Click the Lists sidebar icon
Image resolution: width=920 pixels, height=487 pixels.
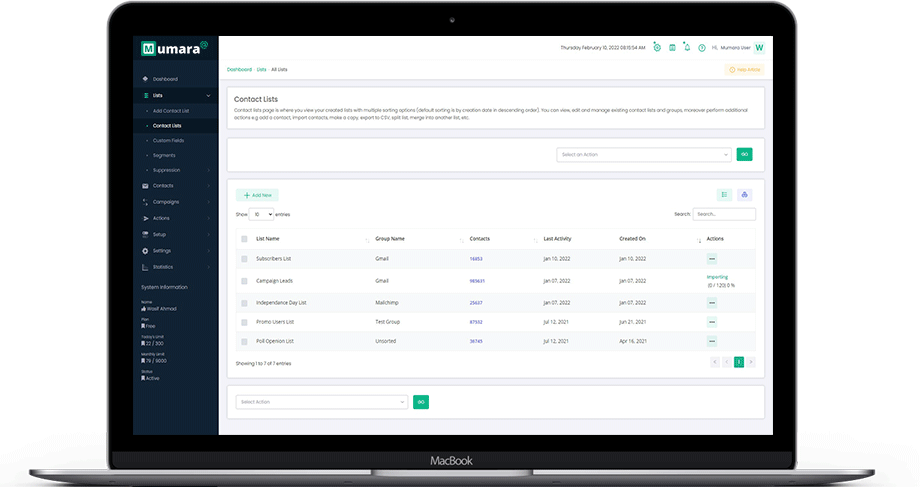click(146, 95)
